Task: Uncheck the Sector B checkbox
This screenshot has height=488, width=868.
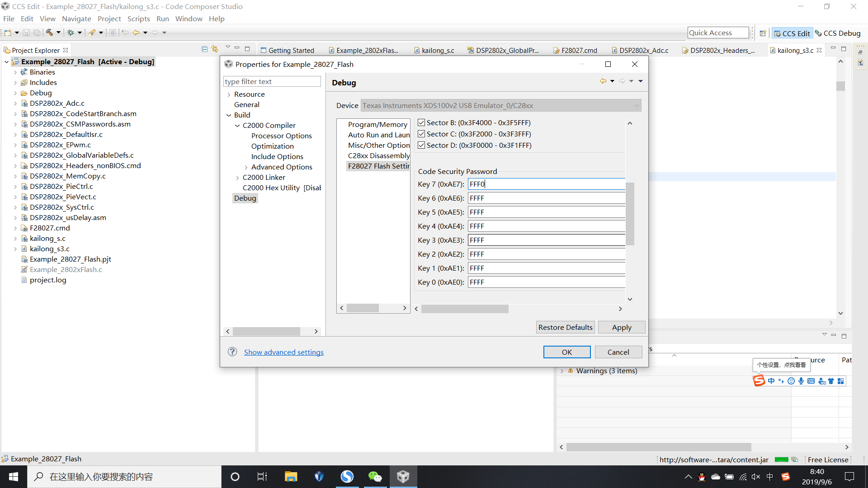Action: tap(421, 122)
